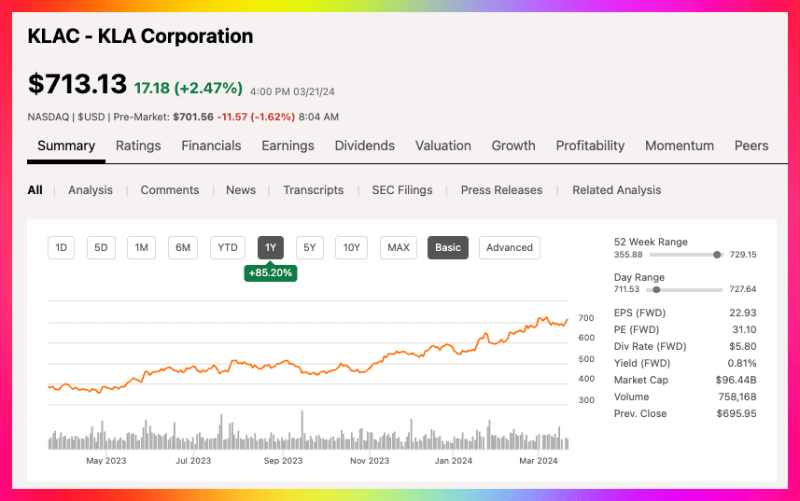Image resolution: width=800 pixels, height=501 pixels.
Task: Choose the 6M chart range
Action: (183, 247)
